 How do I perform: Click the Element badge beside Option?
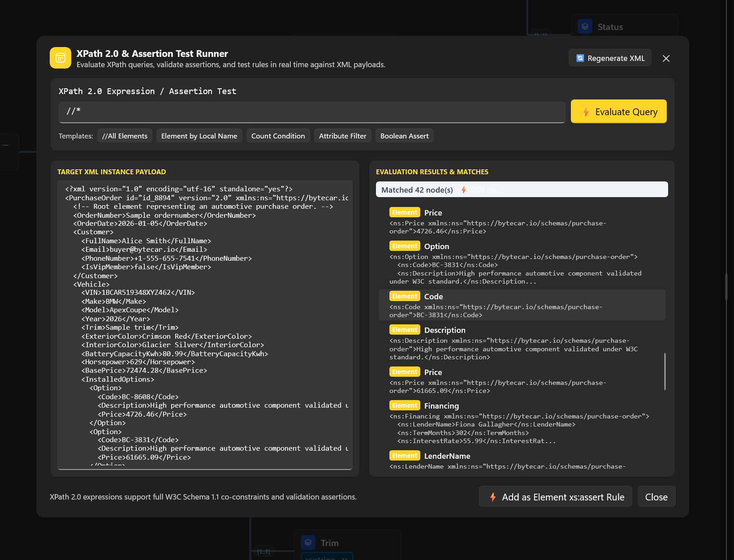pyautogui.click(x=405, y=246)
